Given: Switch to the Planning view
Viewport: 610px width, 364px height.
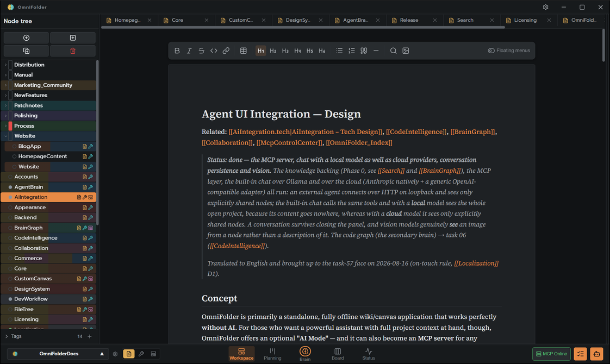Looking at the screenshot, I should pyautogui.click(x=272, y=354).
